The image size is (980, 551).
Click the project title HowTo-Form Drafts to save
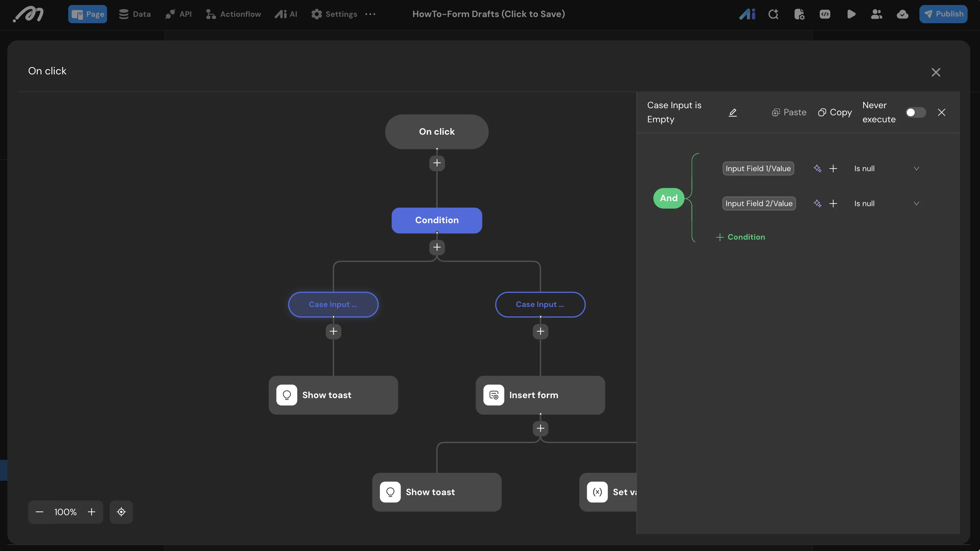point(489,14)
